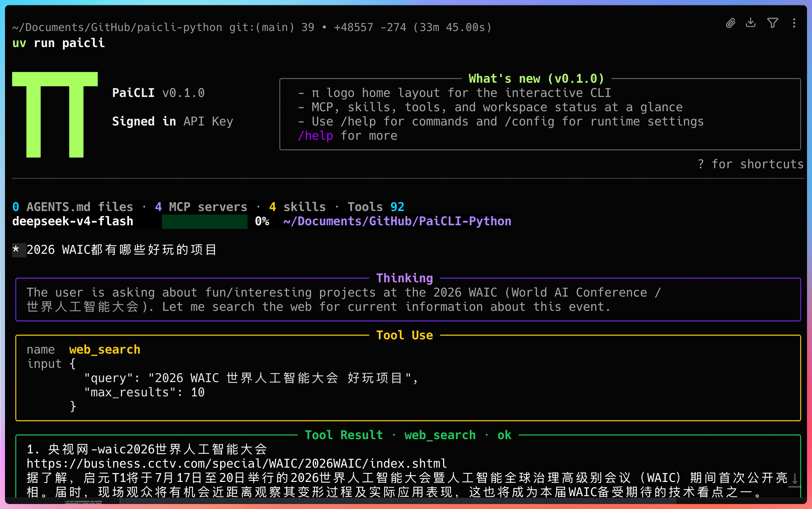Click the context usage progress bar
This screenshot has height=509, width=812.
coord(204,221)
